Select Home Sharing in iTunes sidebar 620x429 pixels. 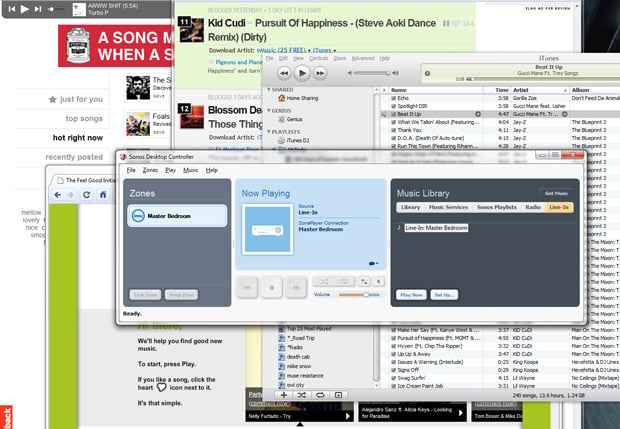(x=299, y=98)
